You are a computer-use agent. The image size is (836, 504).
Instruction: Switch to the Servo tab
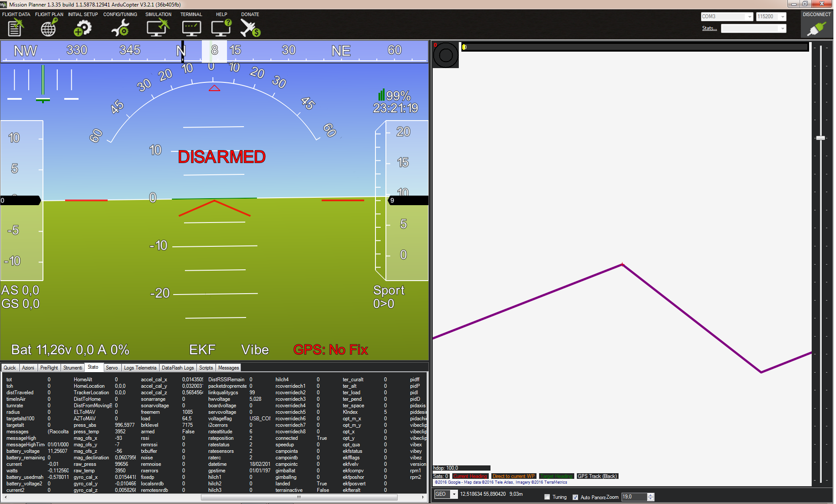[x=112, y=368]
